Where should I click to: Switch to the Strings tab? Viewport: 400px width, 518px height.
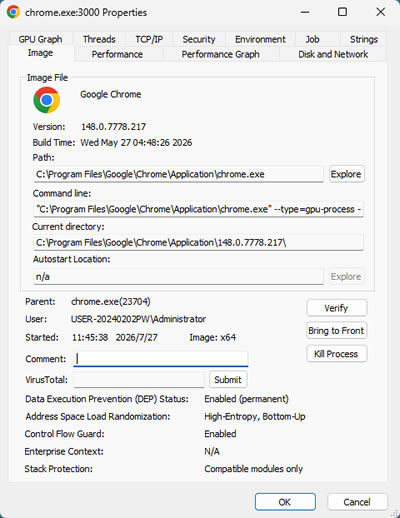click(x=364, y=39)
